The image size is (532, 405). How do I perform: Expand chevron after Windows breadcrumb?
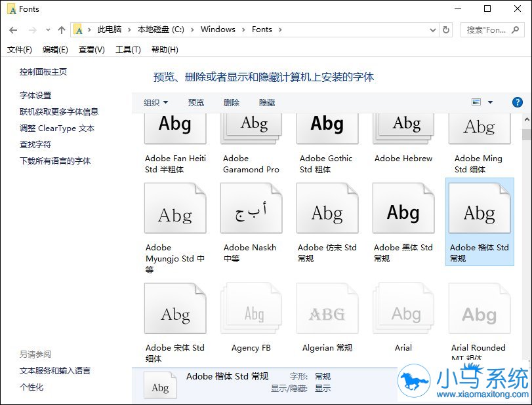(x=243, y=30)
